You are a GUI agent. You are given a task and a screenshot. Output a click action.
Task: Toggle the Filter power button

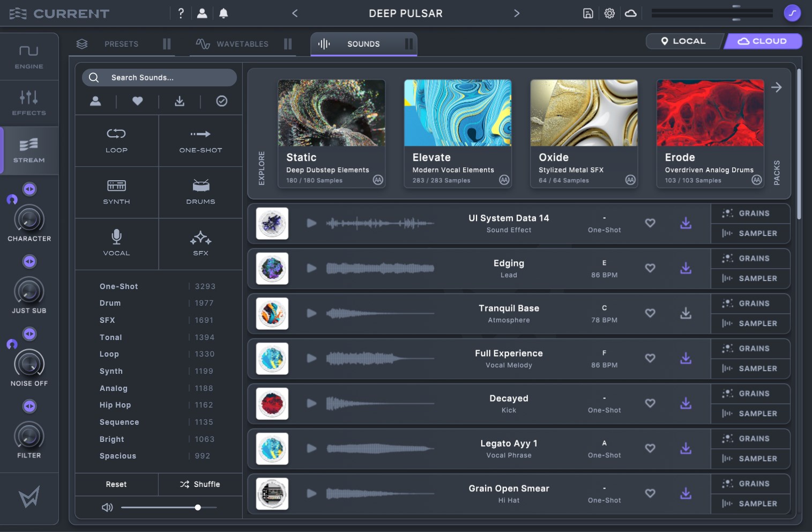point(29,406)
